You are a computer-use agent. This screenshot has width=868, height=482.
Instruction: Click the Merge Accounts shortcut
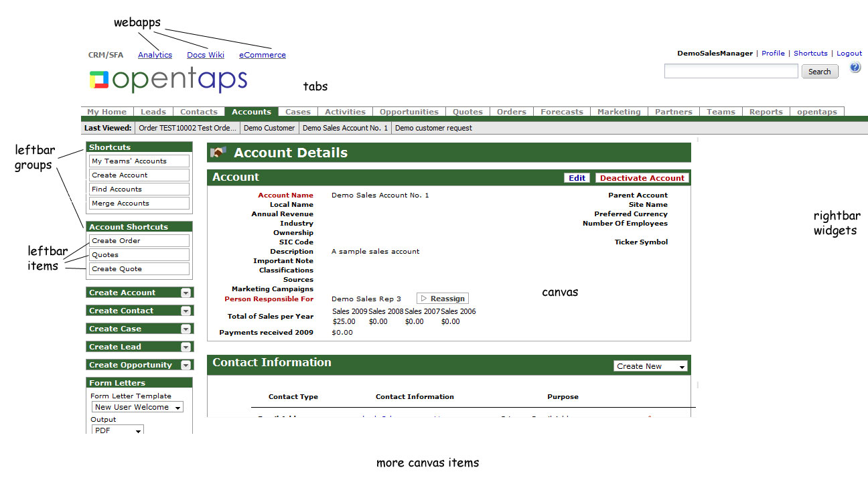139,204
